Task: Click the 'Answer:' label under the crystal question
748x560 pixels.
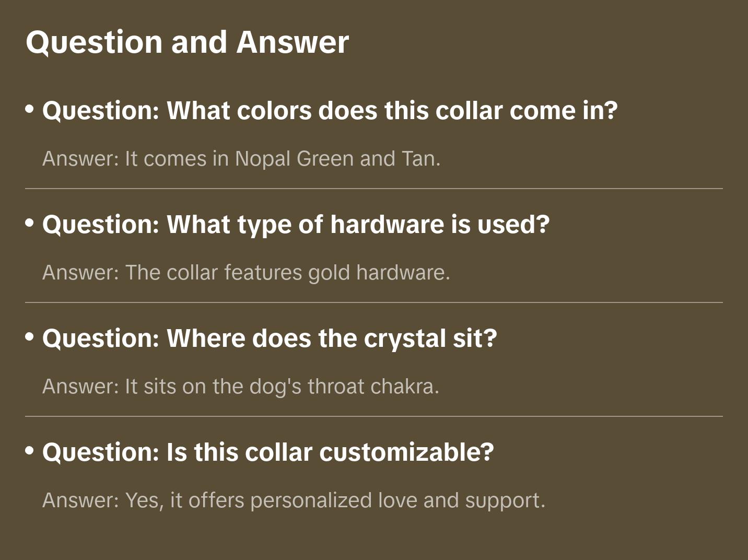Action: [x=81, y=387]
